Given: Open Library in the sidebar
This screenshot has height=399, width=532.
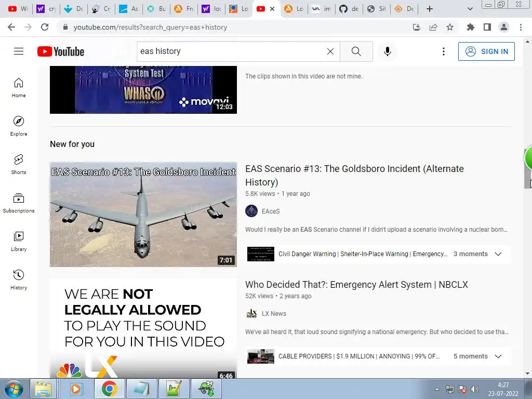Looking at the screenshot, I should click(x=19, y=241).
